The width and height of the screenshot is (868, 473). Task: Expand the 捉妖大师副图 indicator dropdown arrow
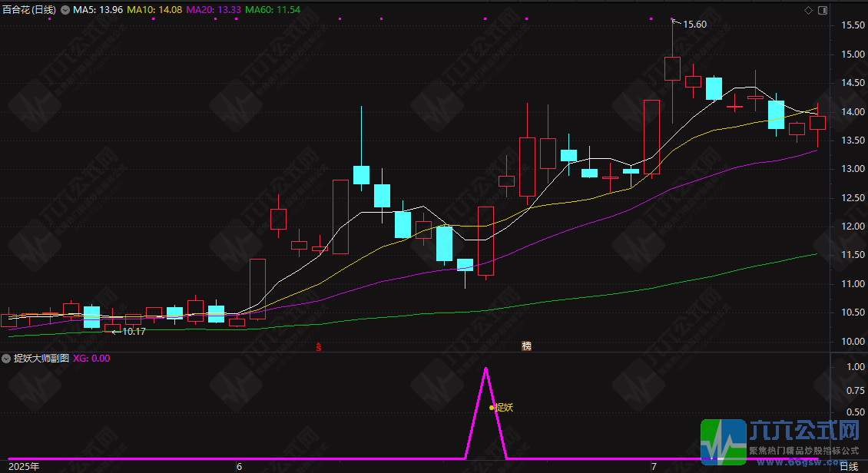(x=6, y=358)
